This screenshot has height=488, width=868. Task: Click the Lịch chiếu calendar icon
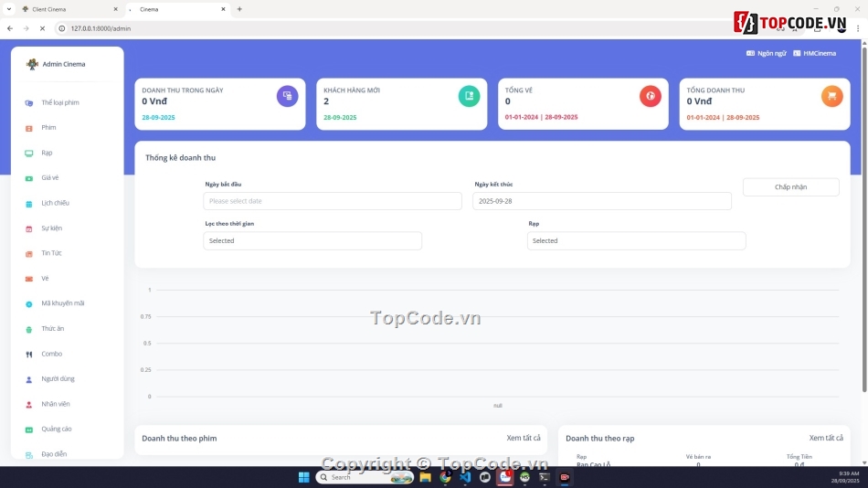click(x=29, y=204)
